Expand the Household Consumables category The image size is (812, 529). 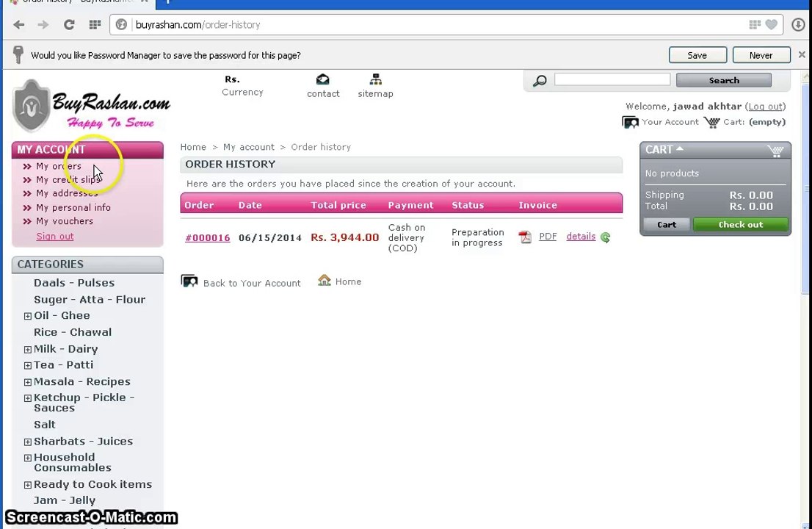[x=27, y=458]
